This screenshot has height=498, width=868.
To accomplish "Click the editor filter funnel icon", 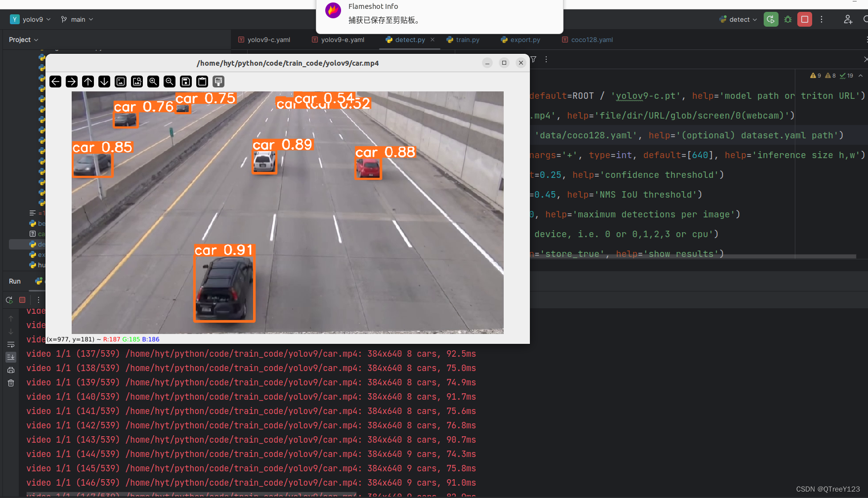I will point(533,59).
